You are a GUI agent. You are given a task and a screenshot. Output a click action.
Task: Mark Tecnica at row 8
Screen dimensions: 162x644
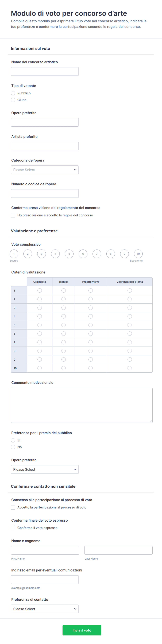[64, 351]
